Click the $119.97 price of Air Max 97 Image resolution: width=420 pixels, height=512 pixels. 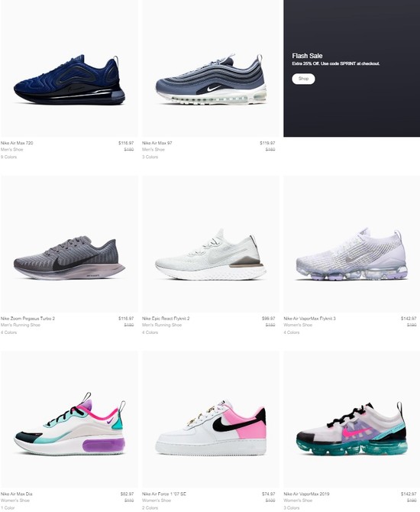pyautogui.click(x=267, y=143)
